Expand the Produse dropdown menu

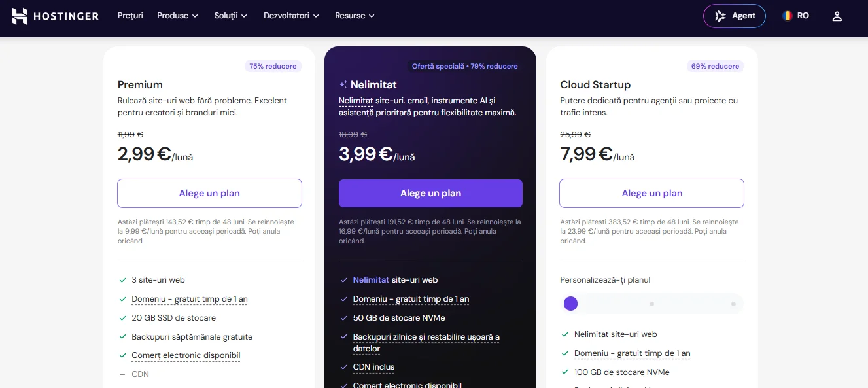177,16
